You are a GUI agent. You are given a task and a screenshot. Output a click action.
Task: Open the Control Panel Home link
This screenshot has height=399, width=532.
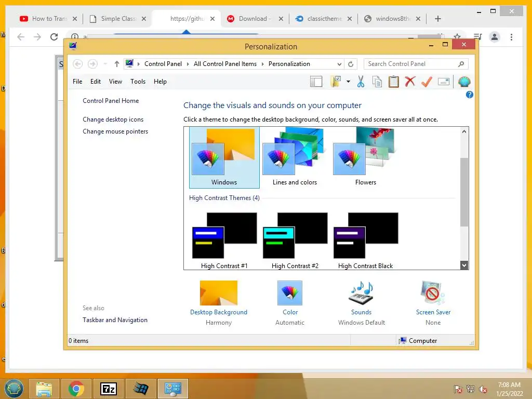click(111, 101)
